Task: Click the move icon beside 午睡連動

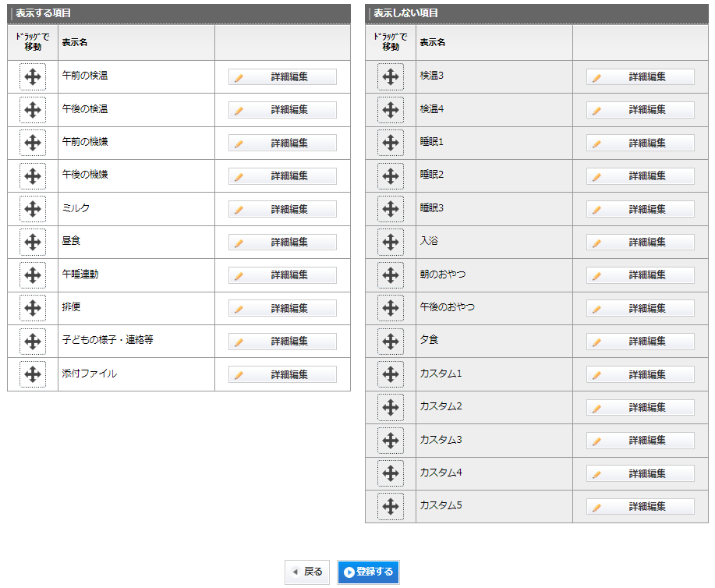Action: tap(33, 275)
